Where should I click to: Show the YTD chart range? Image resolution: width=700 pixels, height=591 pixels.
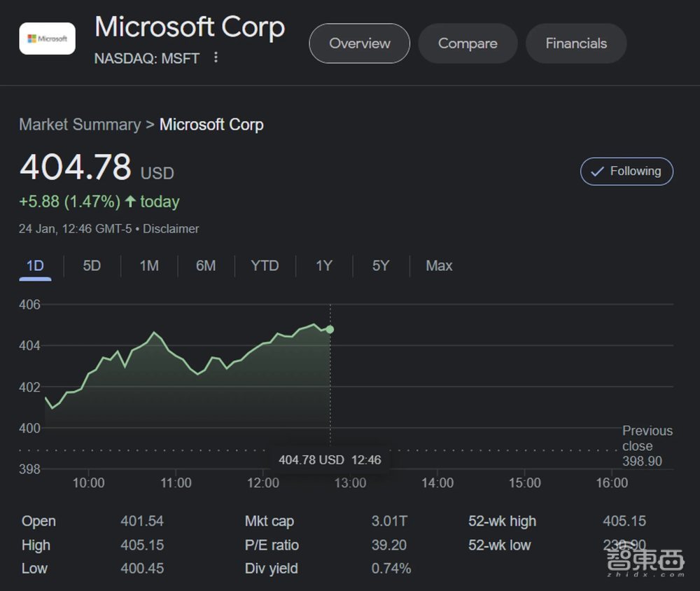tap(265, 266)
